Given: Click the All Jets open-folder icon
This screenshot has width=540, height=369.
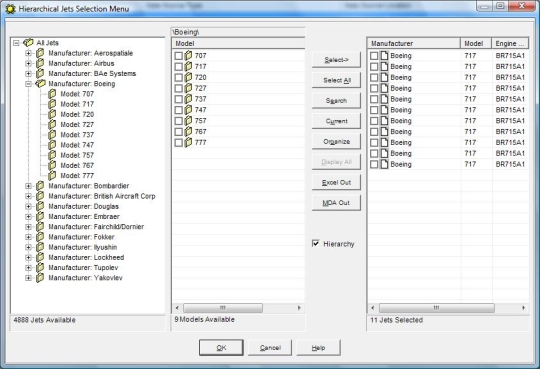Looking at the screenshot, I should coord(28,43).
